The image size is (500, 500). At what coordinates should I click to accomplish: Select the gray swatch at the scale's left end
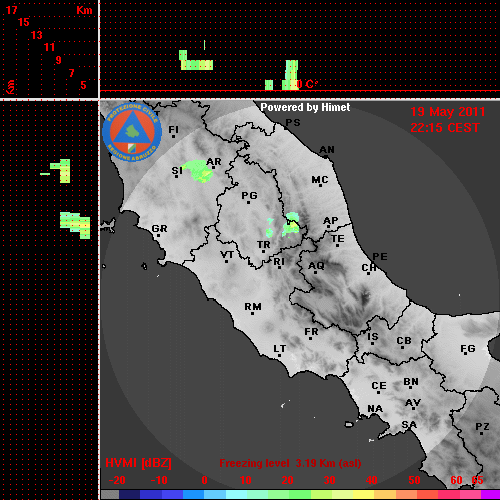tap(110, 495)
